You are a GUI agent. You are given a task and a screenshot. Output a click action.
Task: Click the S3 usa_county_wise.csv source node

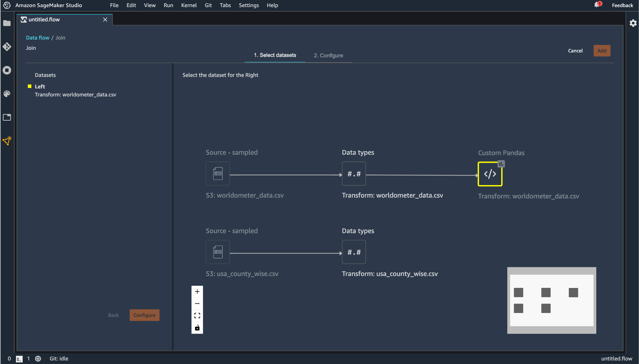(218, 252)
